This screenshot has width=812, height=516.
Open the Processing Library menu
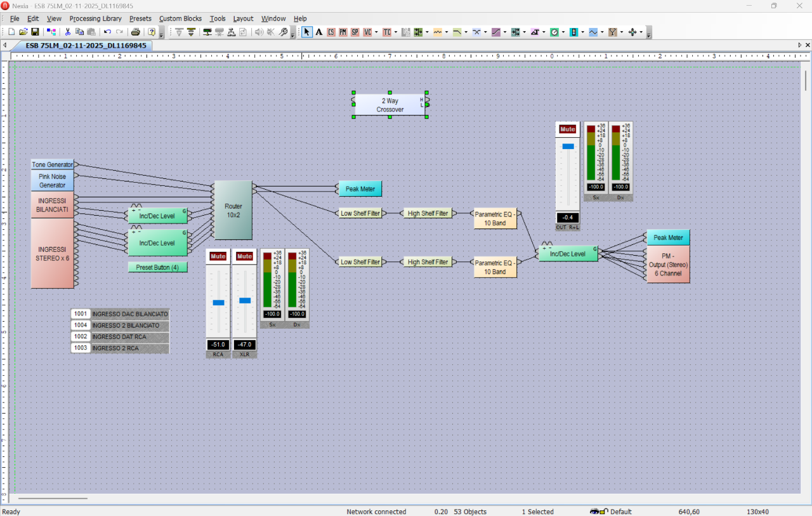[95, 18]
